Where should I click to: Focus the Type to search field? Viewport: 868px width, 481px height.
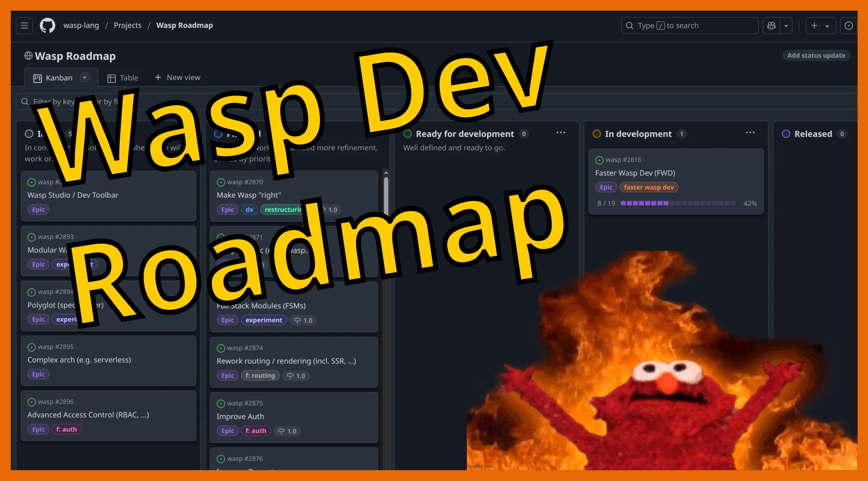coord(689,26)
